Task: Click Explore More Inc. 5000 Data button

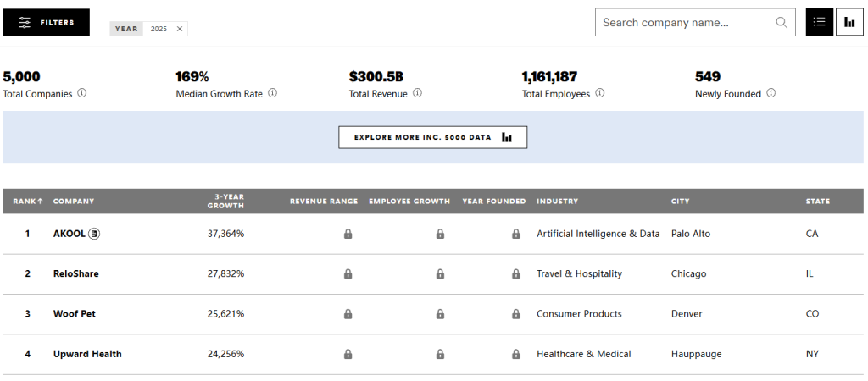Action: click(x=432, y=137)
